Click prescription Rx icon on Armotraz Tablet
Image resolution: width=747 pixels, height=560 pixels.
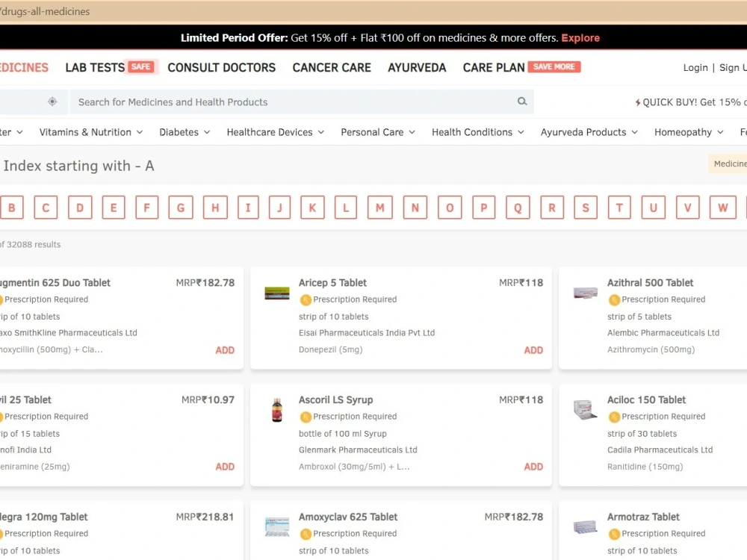(614, 534)
